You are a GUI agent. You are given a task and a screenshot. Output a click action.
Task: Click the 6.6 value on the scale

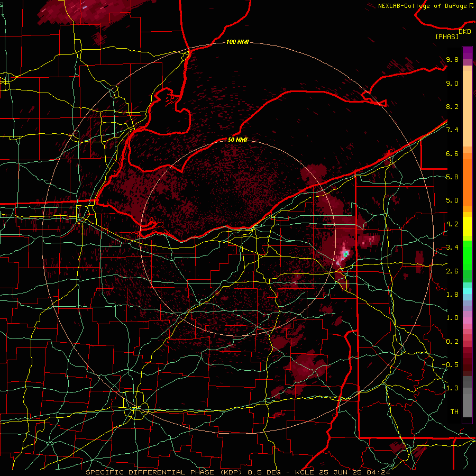click(452, 153)
